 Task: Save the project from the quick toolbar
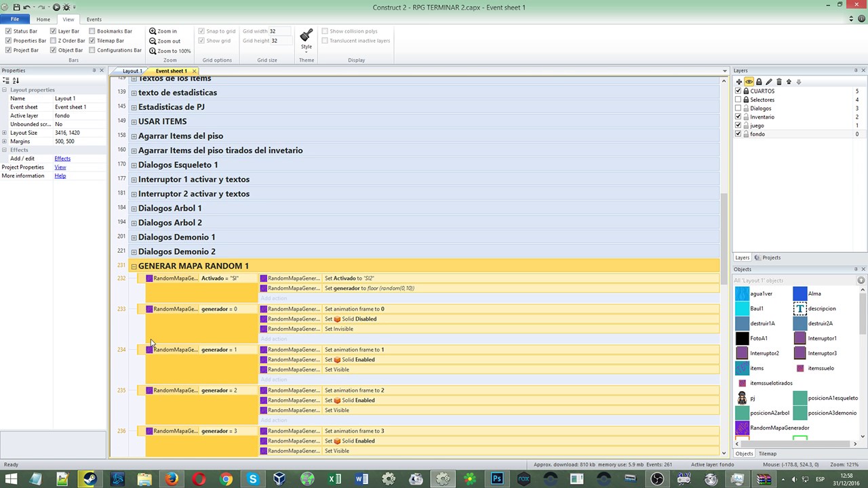pos(16,7)
